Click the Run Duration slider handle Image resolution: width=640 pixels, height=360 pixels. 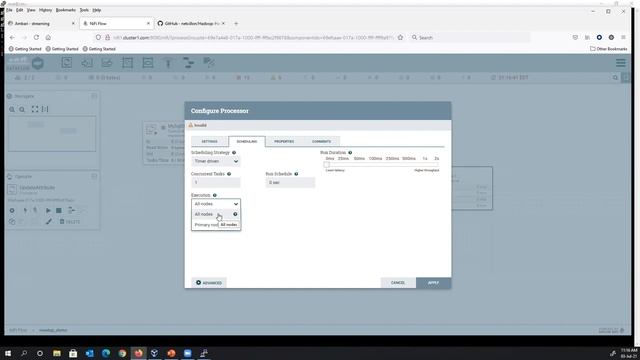coord(327,164)
